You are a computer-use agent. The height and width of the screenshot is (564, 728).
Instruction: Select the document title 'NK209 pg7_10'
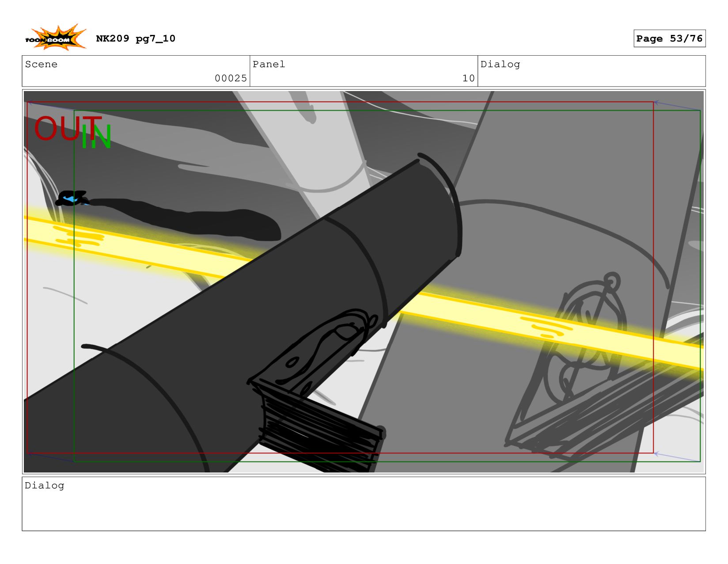click(136, 38)
